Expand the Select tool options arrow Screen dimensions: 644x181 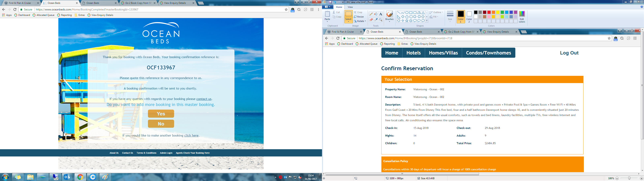point(348,22)
